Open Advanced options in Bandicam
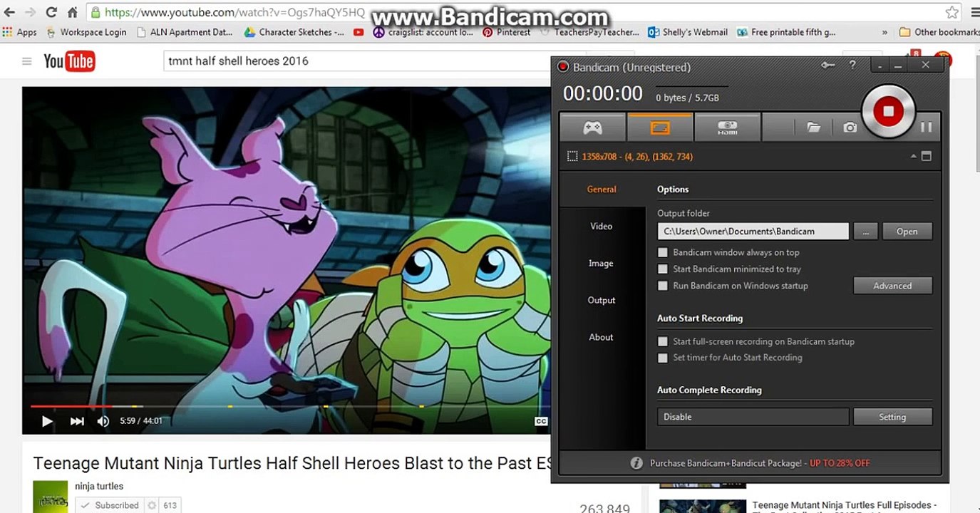 pos(892,286)
